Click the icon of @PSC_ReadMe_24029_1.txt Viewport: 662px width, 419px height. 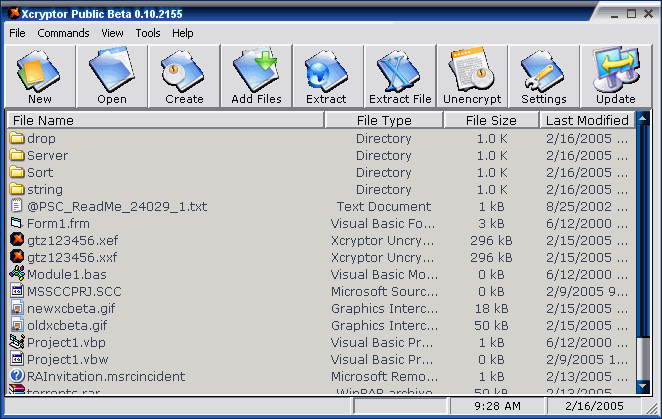16,206
